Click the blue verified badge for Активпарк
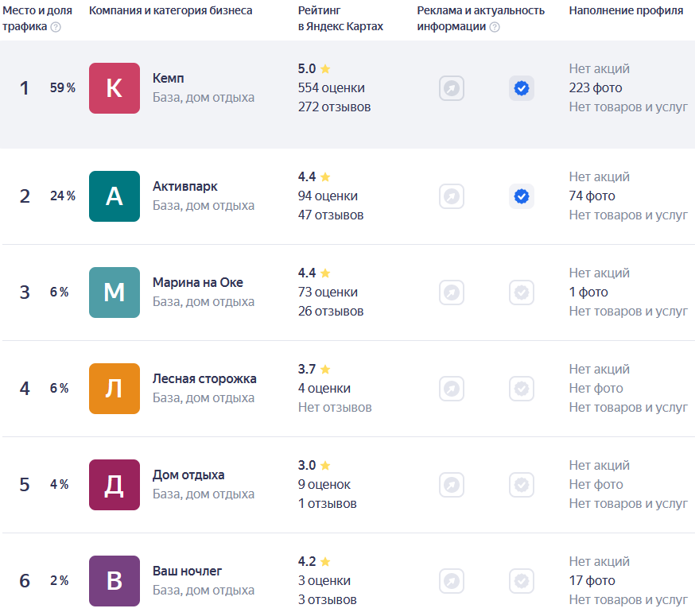695x616 pixels. pos(522,196)
